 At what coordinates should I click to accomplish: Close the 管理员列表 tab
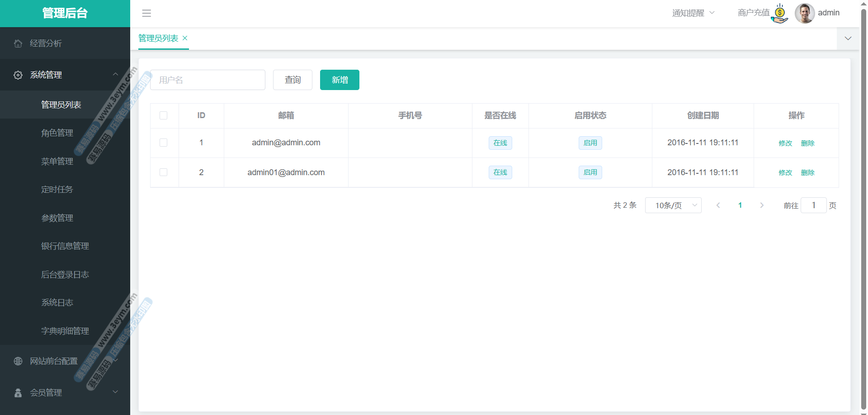[x=185, y=38]
